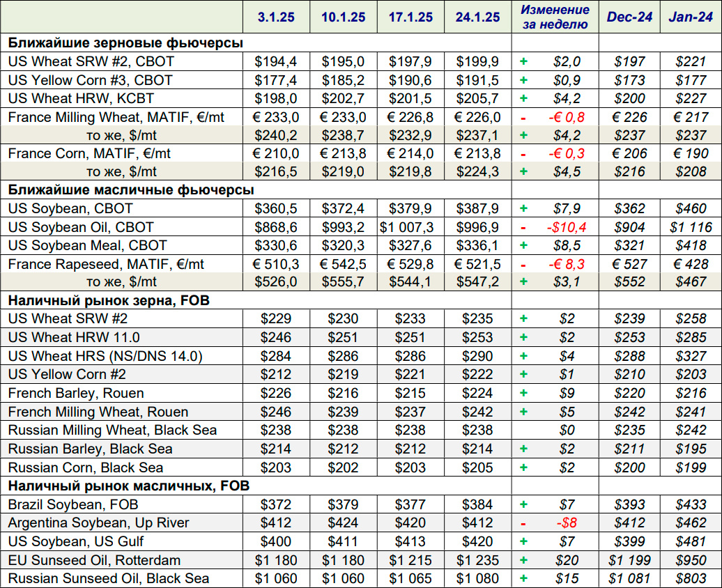Select row label US Wheat HRS (NS/DNS 14.0)
This screenshot has width=722, height=588.
point(105,356)
